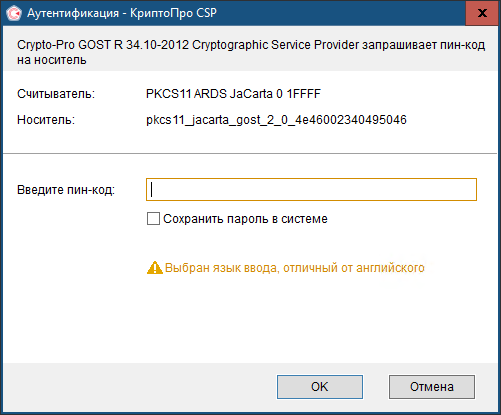The width and height of the screenshot is (501, 415).
Task: Click the Считыватель label
Action: [56, 94]
